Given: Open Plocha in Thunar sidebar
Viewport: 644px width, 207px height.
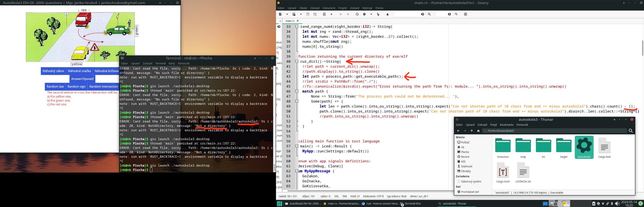Looking at the screenshot, I should coord(465,152).
